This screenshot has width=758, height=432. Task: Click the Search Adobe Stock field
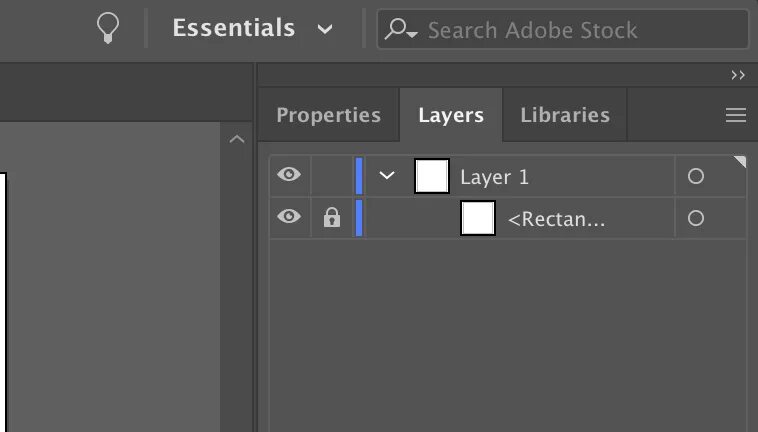[580, 30]
